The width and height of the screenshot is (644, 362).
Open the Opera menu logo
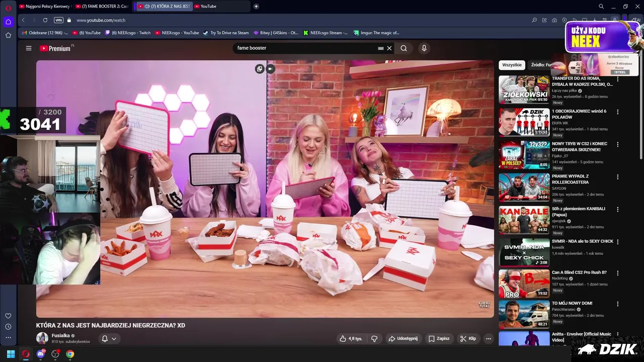pyautogui.click(x=8, y=8)
